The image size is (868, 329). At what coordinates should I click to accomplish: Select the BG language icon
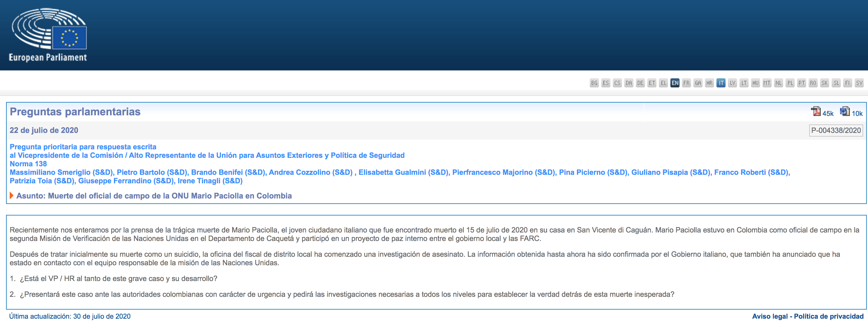tap(594, 83)
